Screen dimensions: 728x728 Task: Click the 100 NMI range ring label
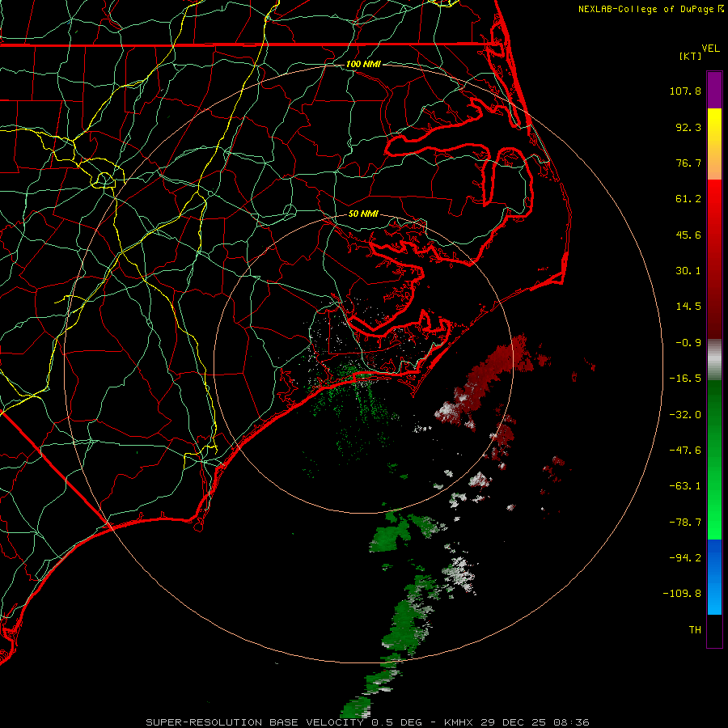363,64
